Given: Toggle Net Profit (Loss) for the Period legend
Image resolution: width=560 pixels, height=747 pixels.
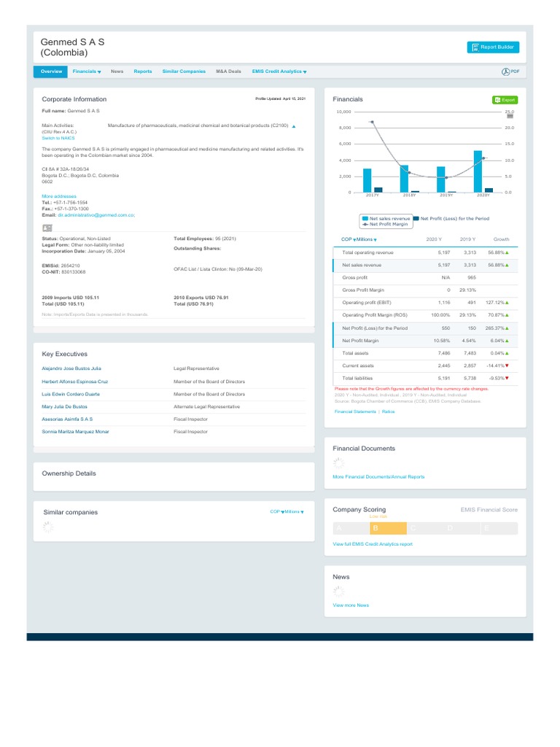Looking at the screenshot, I should coord(451,219).
